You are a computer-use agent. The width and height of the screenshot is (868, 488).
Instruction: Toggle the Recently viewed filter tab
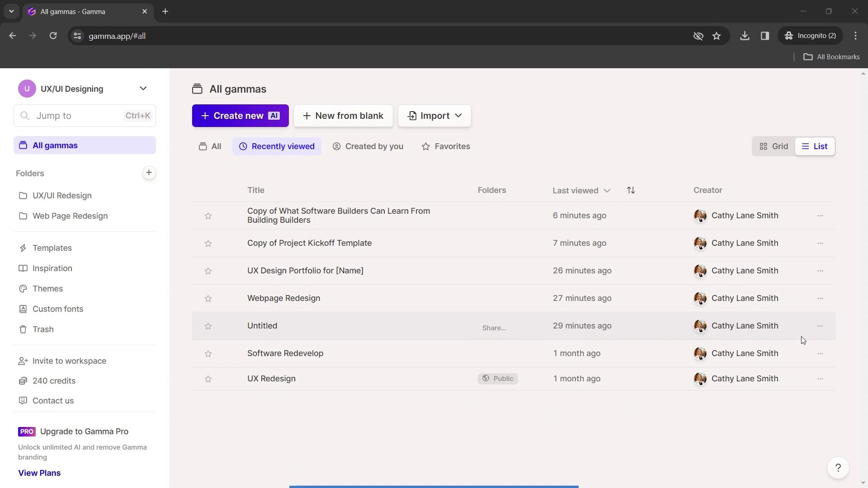click(277, 146)
